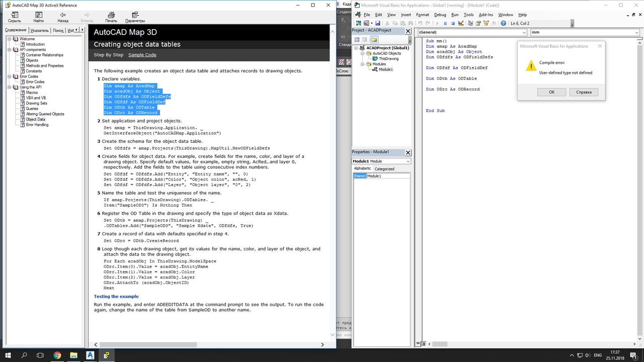Screen dimensions: 644x362
Task: Open the Module1 Module properties dropdown
Action: point(408,161)
